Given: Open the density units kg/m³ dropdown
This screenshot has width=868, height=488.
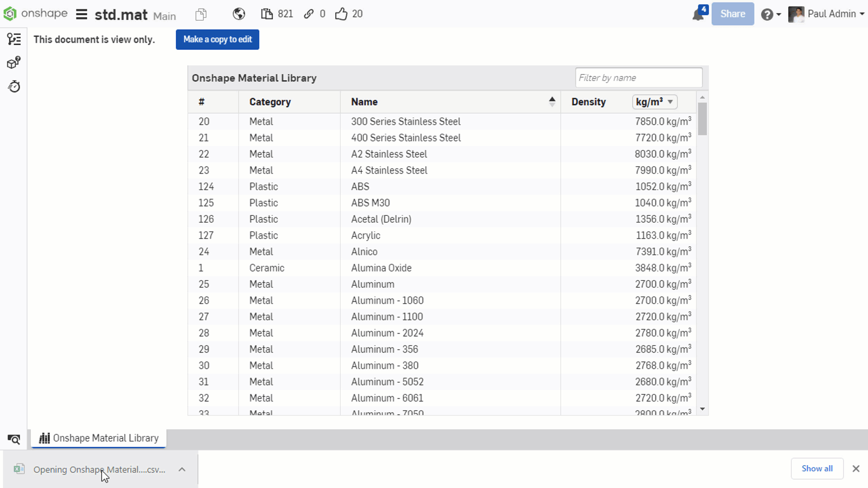Looking at the screenshot, I should pos(655,102).
